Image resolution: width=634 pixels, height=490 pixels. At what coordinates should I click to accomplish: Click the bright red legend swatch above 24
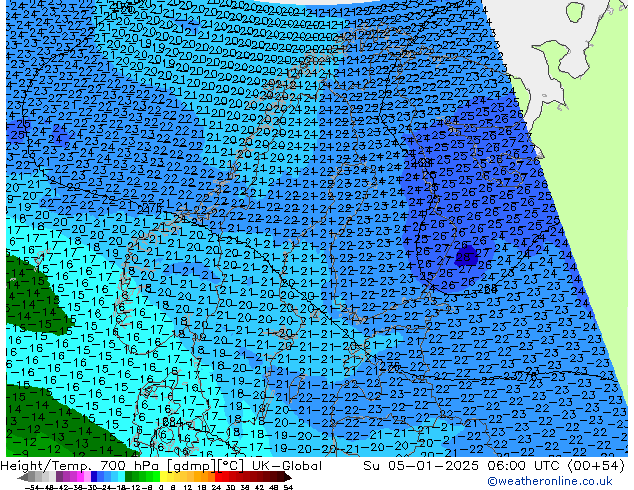point(218,476)
